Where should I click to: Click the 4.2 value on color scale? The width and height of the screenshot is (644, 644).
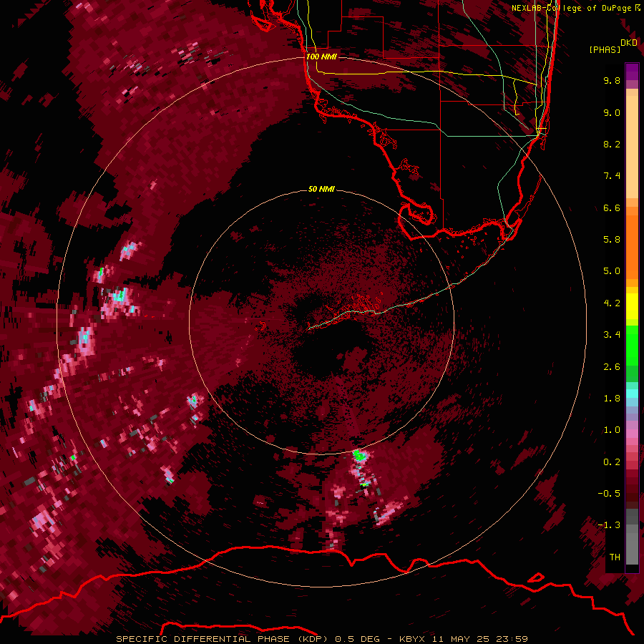pyautogui.click(x=612, y=303)
